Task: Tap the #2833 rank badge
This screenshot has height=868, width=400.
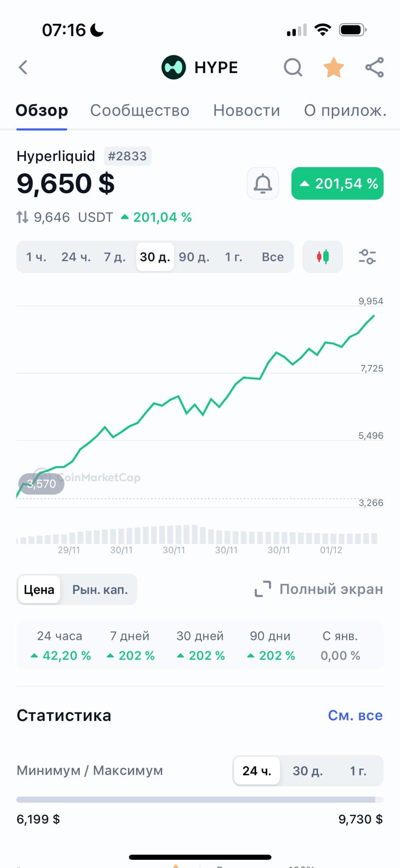Action: (127, 156)
